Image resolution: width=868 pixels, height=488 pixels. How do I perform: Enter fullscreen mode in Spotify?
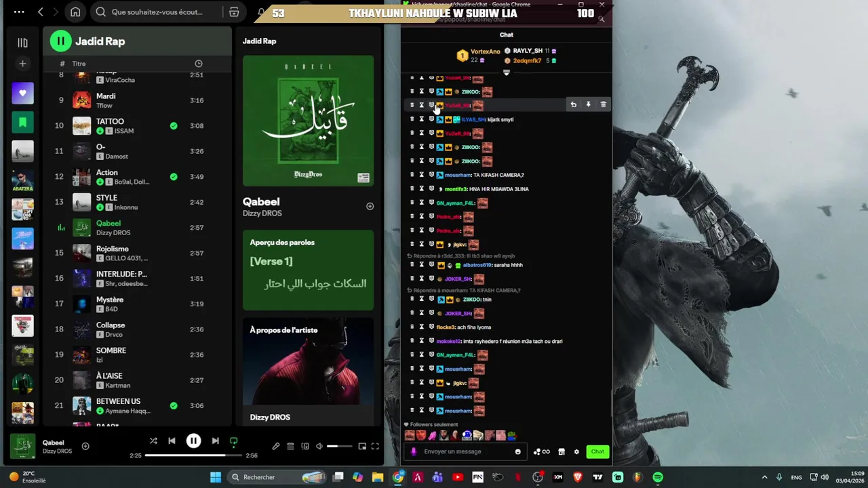click(375, 446)
